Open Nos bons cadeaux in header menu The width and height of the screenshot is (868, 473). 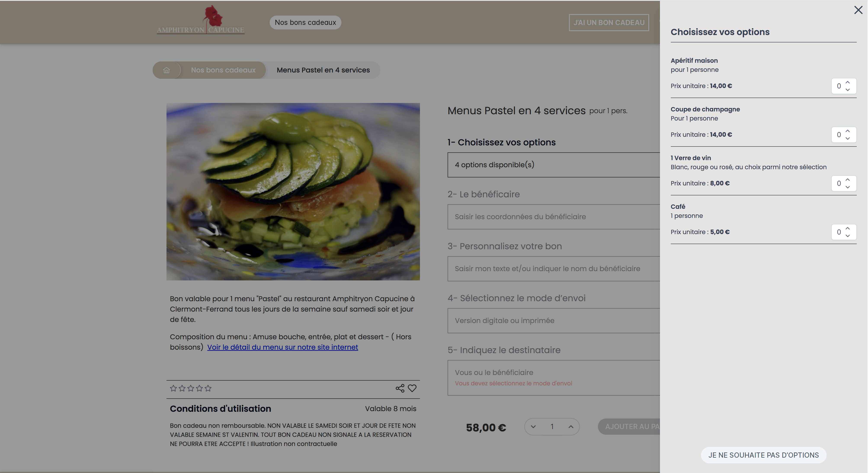[305, 22]
